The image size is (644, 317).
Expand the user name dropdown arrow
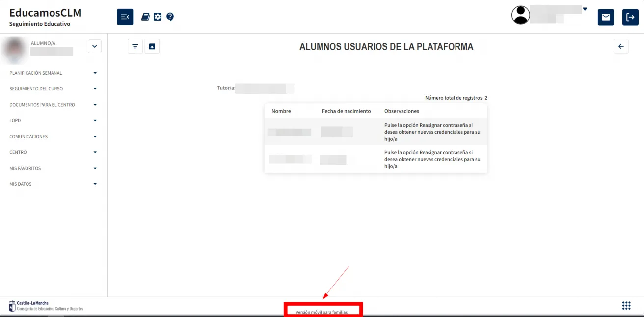point(584,8)
